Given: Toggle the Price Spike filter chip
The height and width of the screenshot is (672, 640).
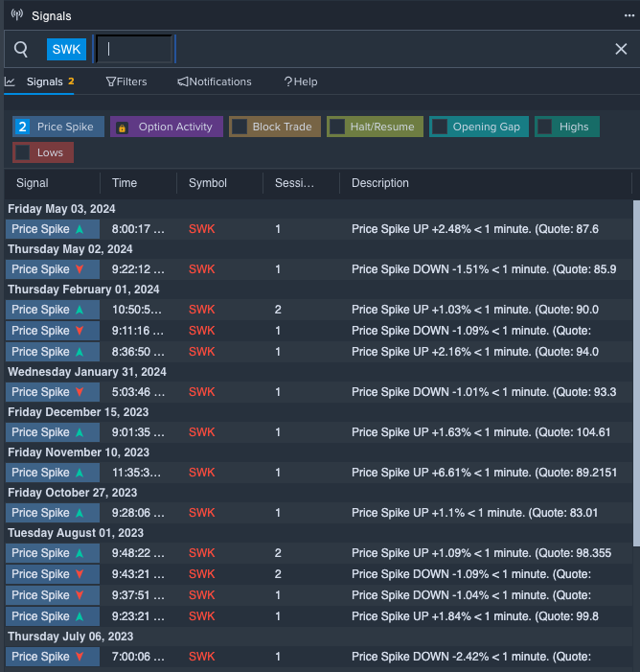Looking at the screenshot, I should tap(58, 127).
